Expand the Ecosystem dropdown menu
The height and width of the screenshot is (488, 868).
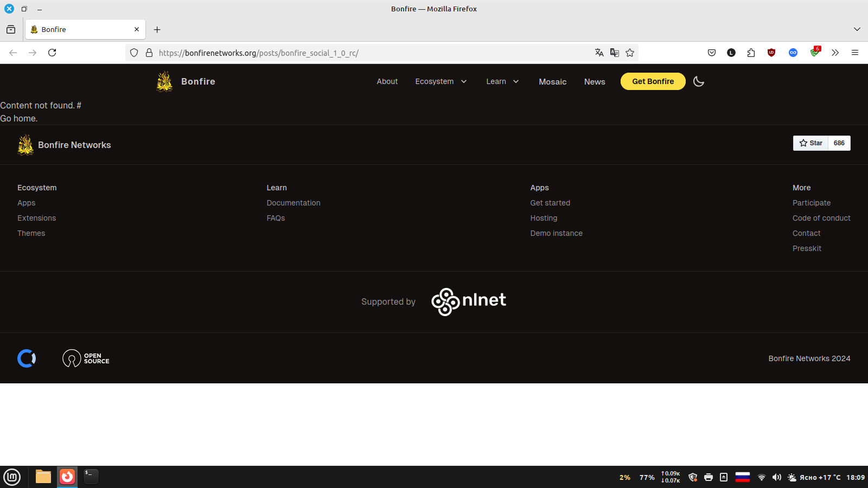[441, 81]
